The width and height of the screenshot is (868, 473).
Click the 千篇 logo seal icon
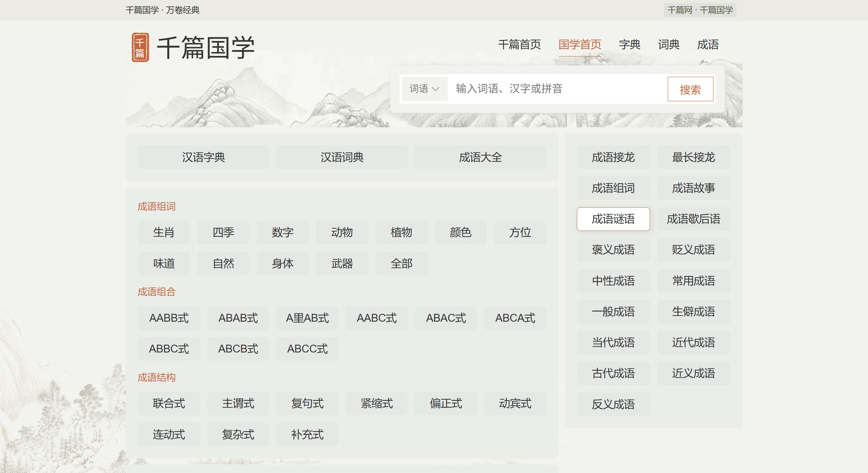(140, 46)
